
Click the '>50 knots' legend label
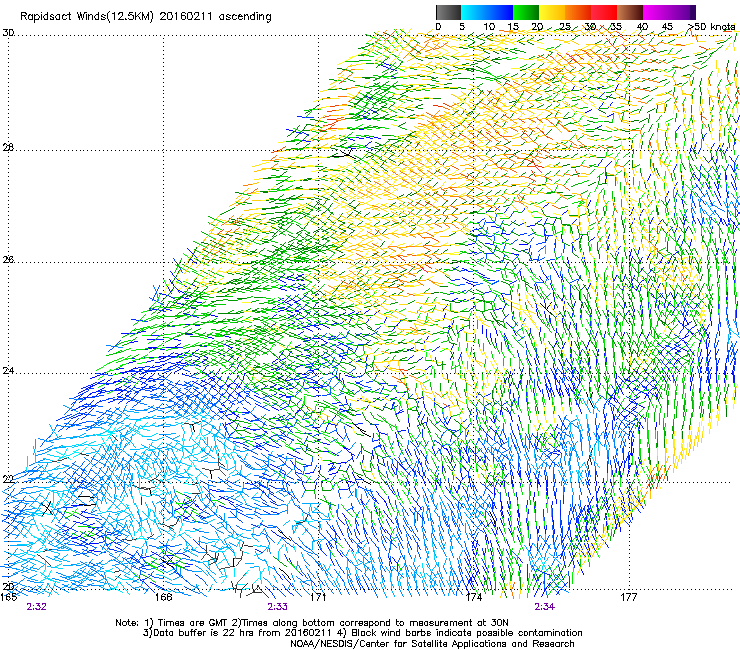(711, 27)
